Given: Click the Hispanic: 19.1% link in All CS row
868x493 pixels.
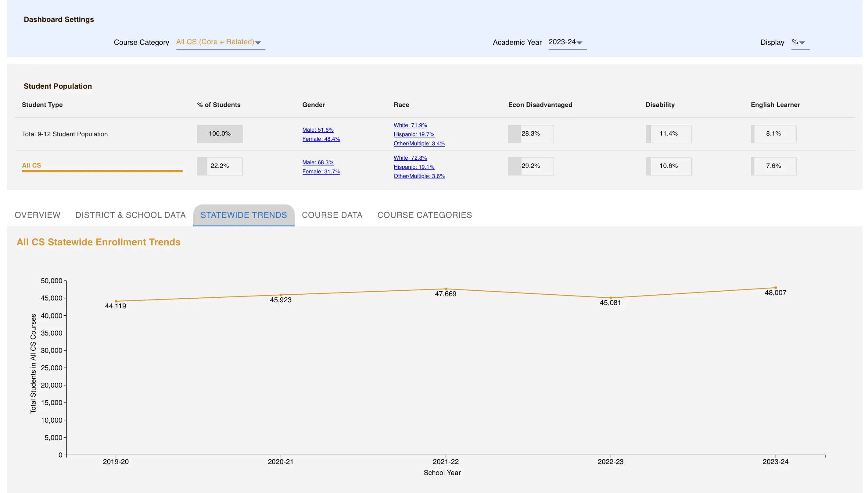Looking at the screenshot, I should 414,167.
